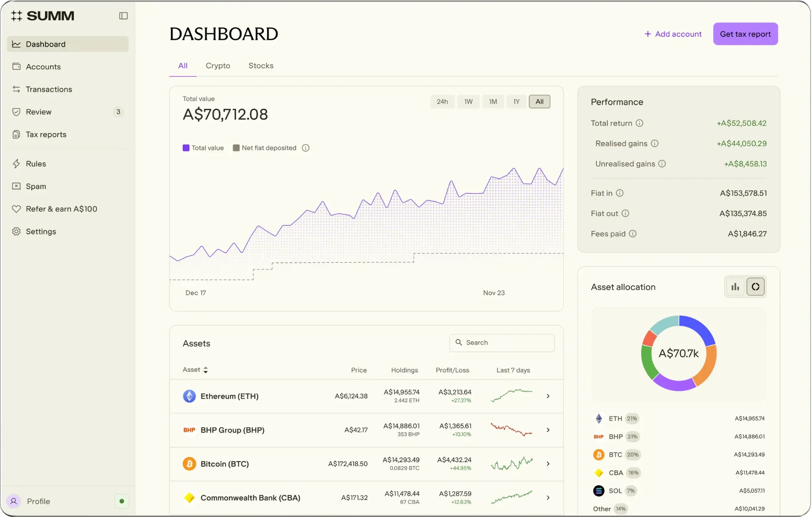Go to Transactions in the sidebar
The image size is (812, 517).
tap(67, 89)
